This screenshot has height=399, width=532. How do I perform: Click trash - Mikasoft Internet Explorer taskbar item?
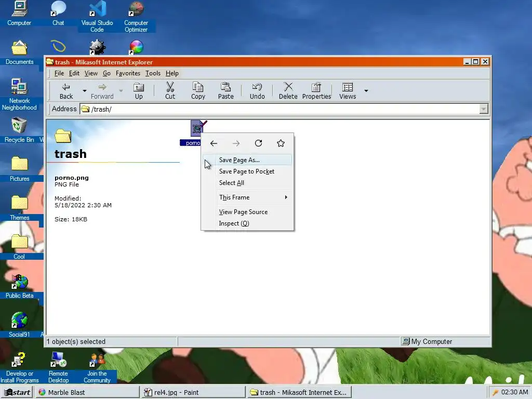299,392
